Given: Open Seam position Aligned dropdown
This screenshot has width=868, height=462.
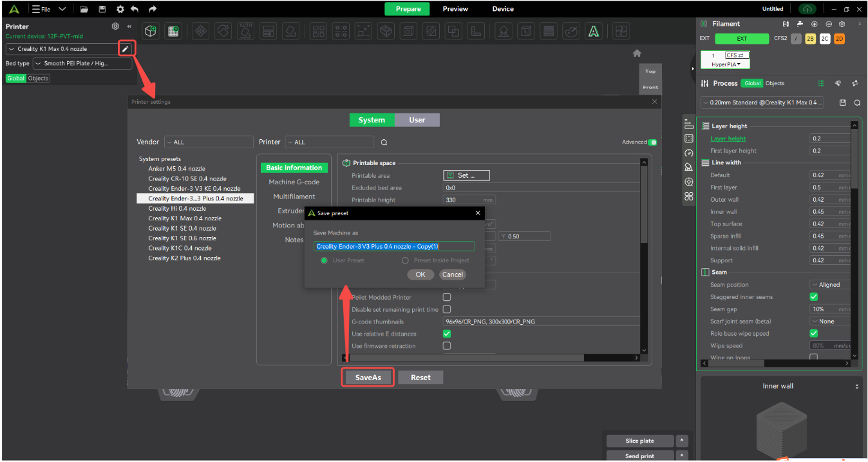Looking at the screenshot, I should point(830,285).
